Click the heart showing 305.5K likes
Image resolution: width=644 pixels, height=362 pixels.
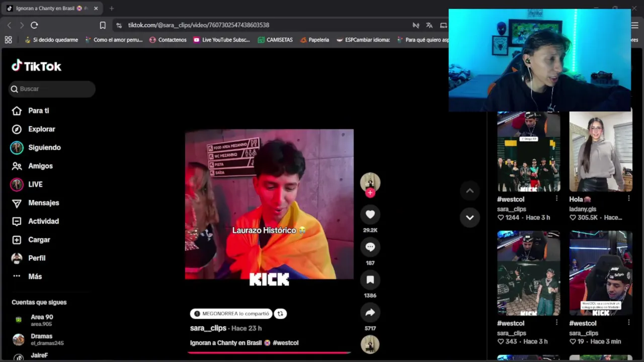573,218
